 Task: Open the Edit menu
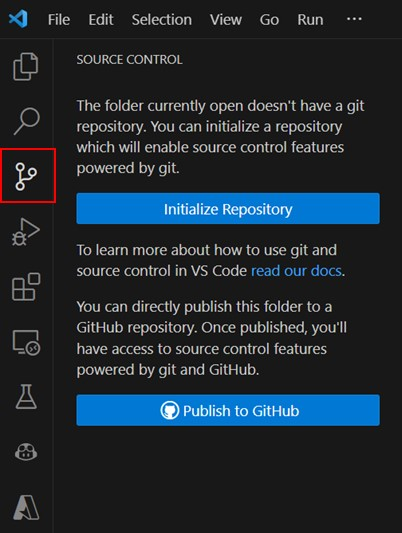pos(101,20)
